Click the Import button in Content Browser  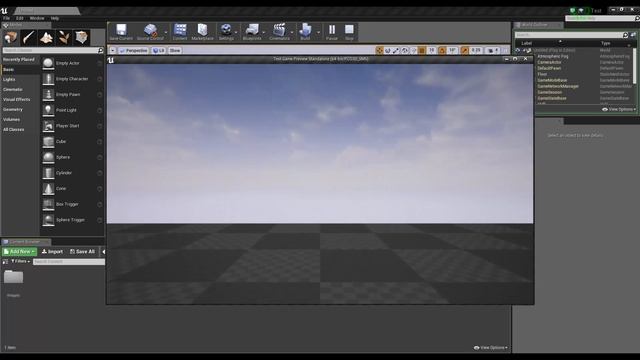tap(52, 251)
